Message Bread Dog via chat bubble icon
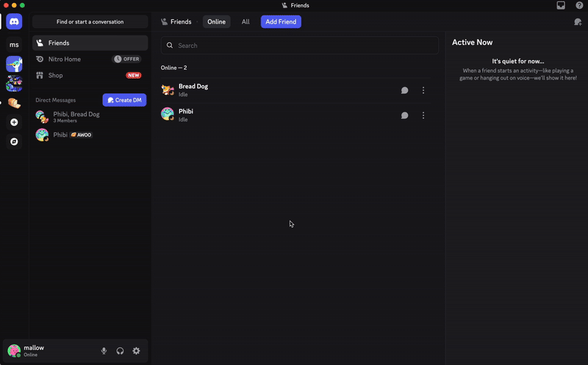 pyautogui.click(x=404, y=90)
